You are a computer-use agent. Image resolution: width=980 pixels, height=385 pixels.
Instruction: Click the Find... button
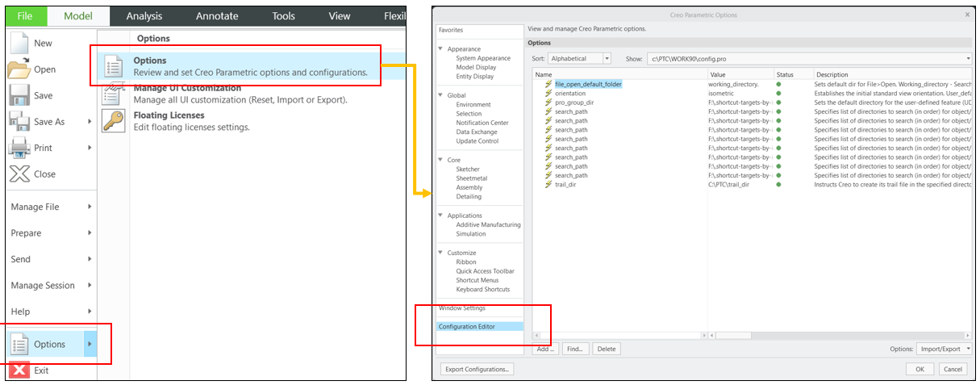point(574,349)
